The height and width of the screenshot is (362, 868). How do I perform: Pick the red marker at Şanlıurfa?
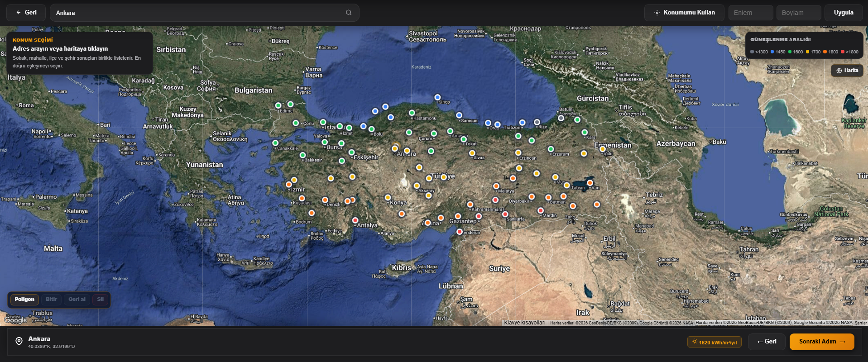click(x=505, y=214)
